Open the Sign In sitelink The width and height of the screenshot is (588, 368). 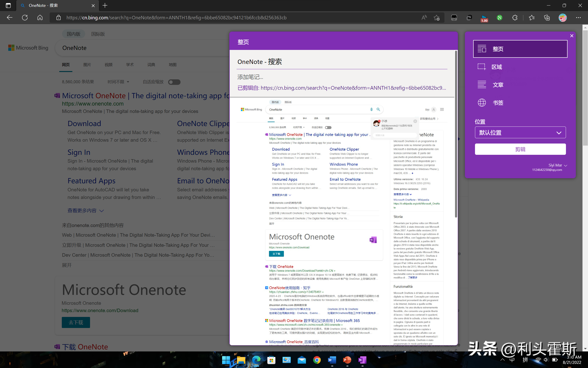click(x=79, y=152)
